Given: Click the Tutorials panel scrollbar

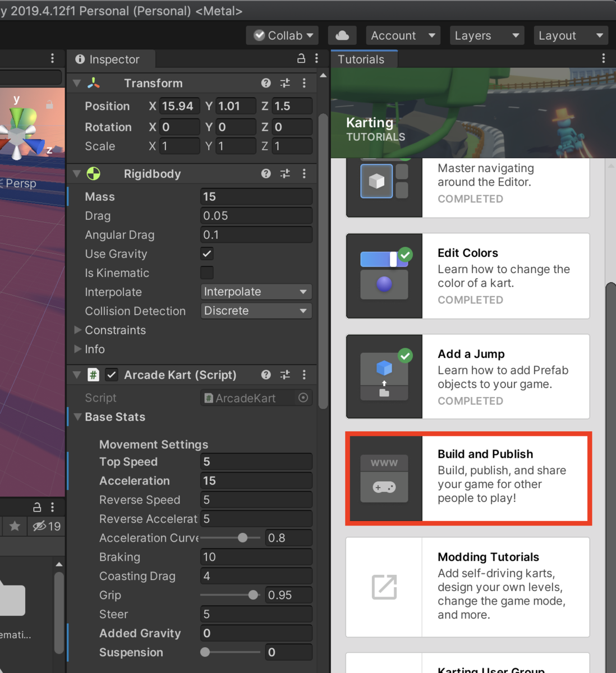Looking at the screenshot, I should pos(610,477).
